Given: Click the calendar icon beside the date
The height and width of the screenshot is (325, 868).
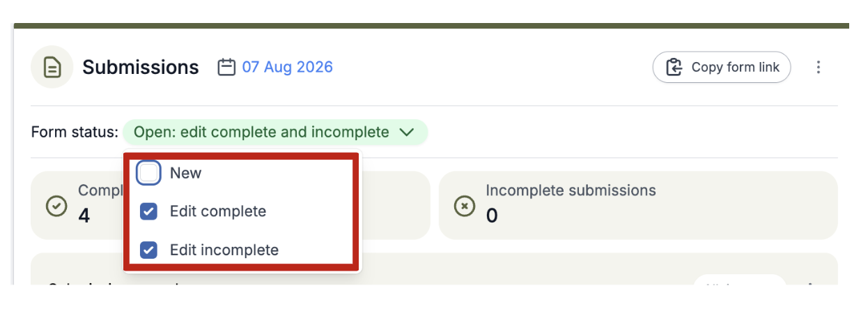Looking at the screenshot, I should click(226, 67).
